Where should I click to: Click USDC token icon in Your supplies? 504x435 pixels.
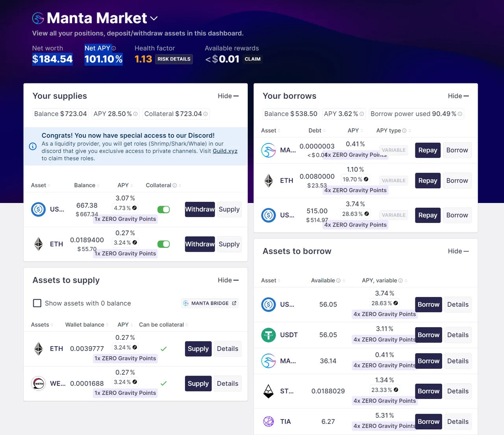[39, 209]
